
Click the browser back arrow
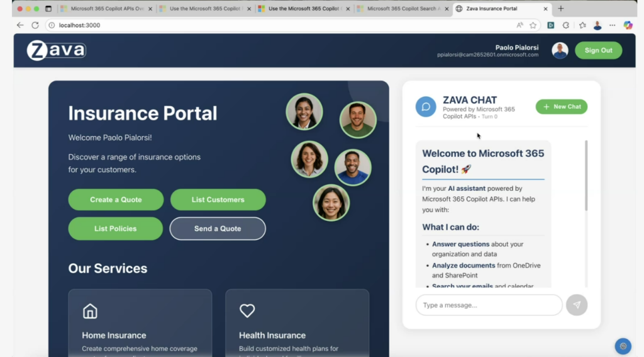(19, 25)
